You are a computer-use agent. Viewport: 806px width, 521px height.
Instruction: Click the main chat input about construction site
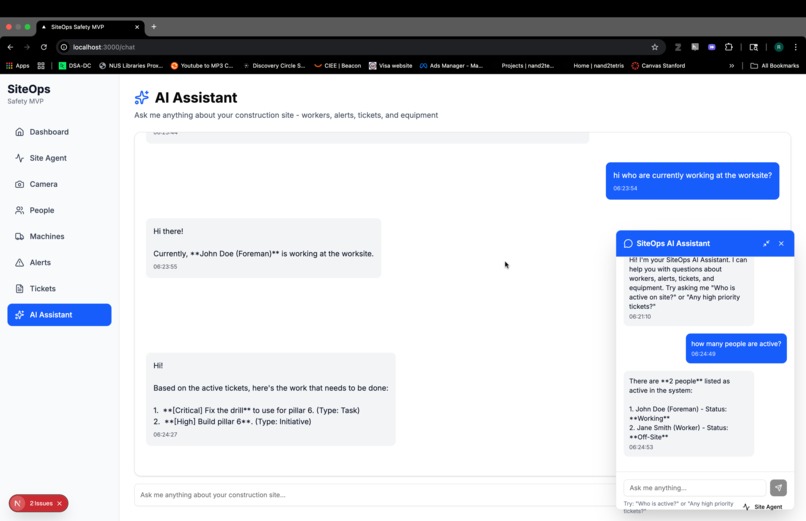(375, 495)
